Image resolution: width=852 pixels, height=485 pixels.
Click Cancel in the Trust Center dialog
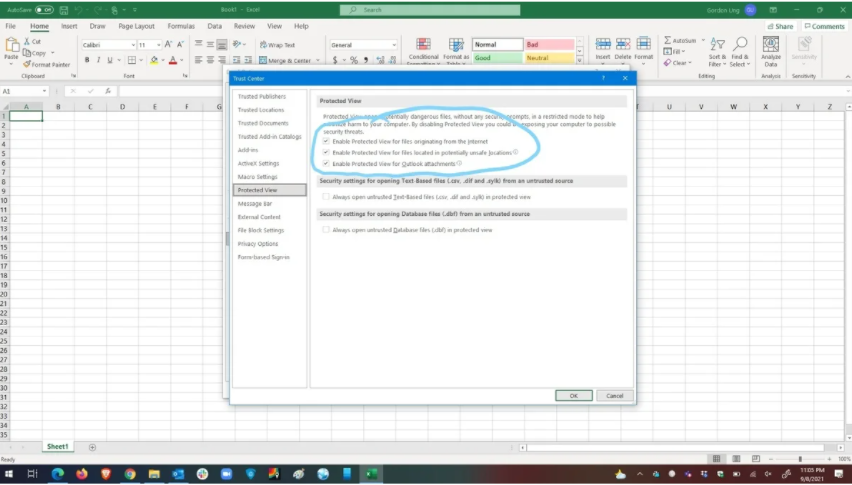tap(614, 396)
